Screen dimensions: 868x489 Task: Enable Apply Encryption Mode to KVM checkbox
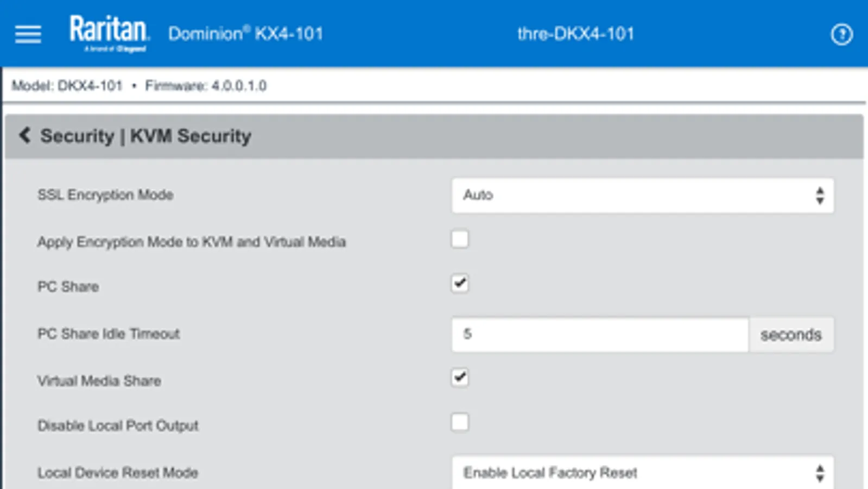460,240
